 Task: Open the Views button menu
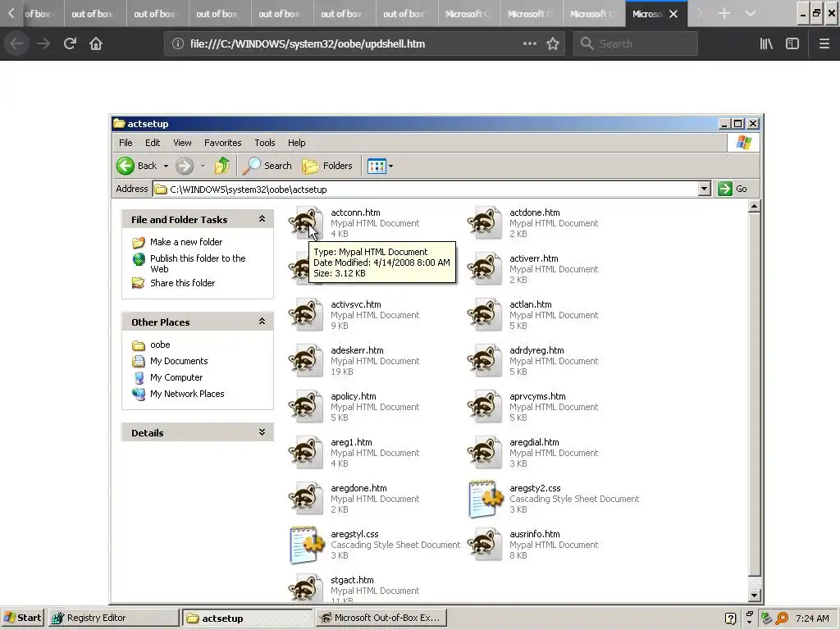tap(381, 166)
